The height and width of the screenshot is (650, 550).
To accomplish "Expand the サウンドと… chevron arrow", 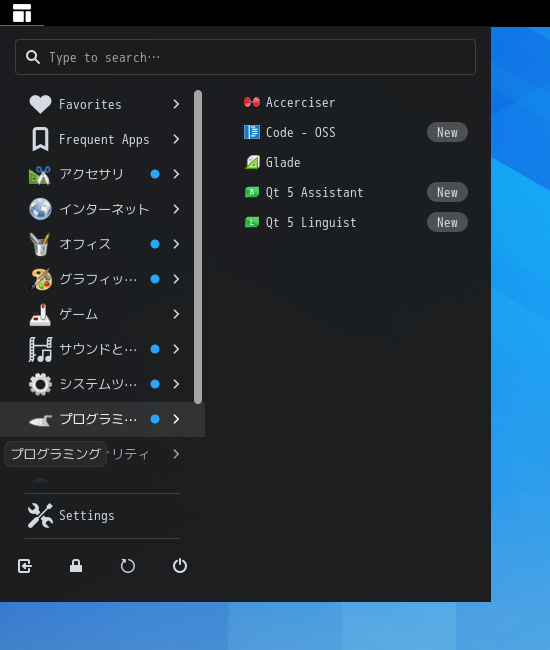I will point(176,349).
